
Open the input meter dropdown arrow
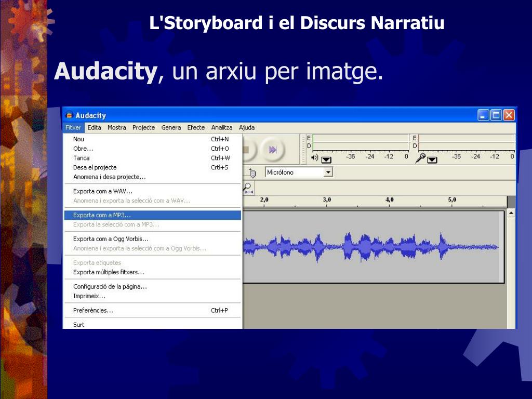click(x=432, y=160)
